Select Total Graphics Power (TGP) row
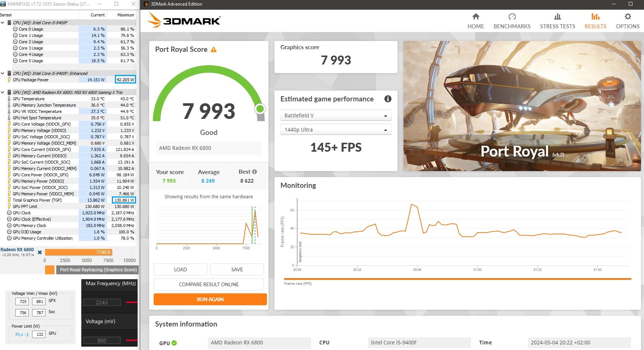This screenshot has width=644, height=350. click(68, 200)
